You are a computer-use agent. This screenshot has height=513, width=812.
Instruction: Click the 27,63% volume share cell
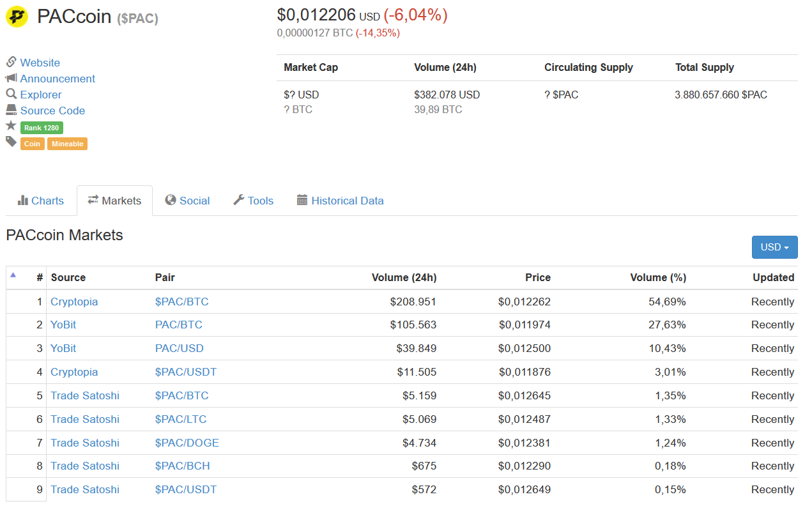coord(668,325)
